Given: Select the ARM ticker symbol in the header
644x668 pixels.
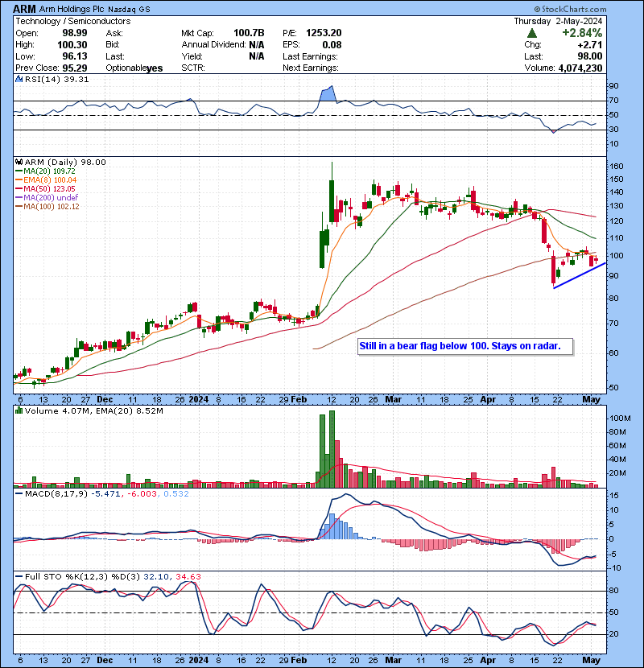Looking at the screenshot, I should (x=25, y=9).
